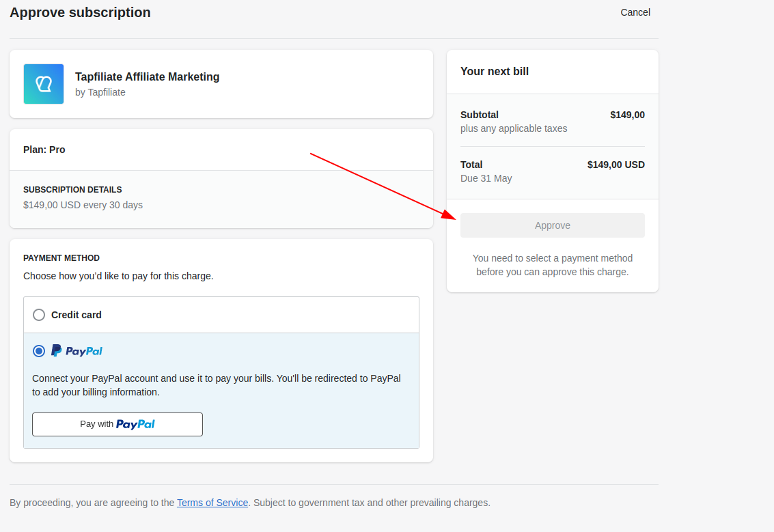
Task: Click the $149,00 USD every 30 days text
Action: [x=83, y=205]
